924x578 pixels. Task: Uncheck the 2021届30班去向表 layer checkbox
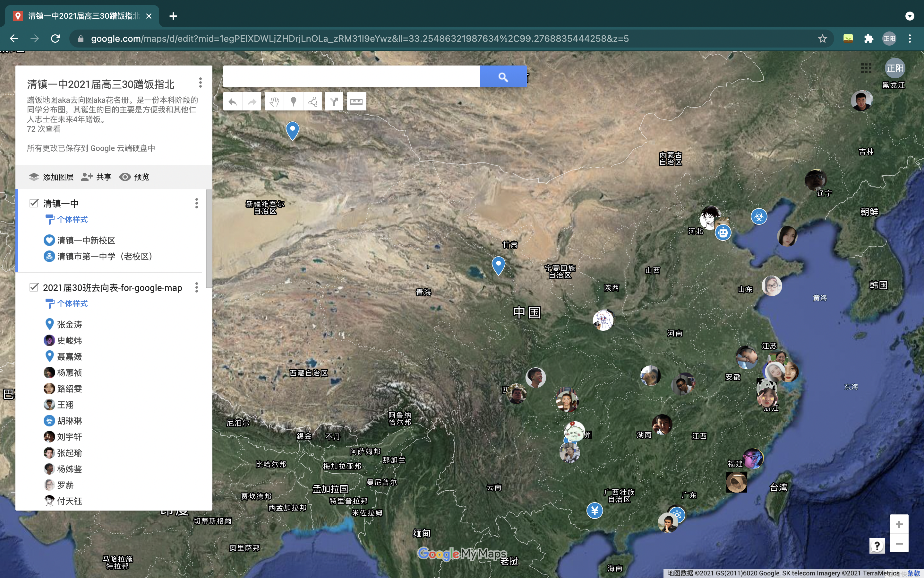tap(34, 287)
